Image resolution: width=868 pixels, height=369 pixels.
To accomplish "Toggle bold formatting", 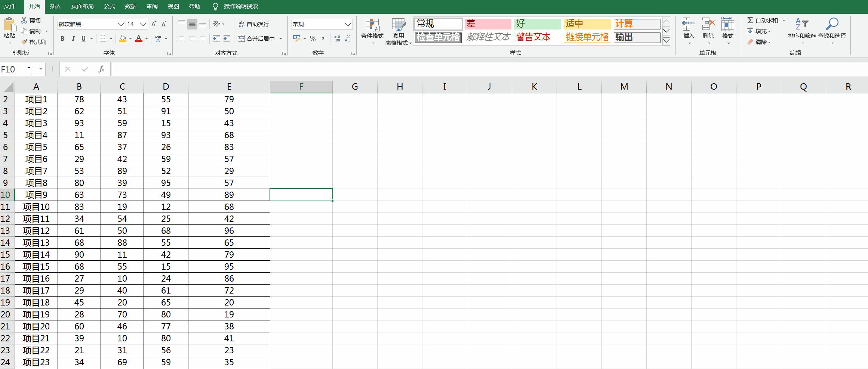I will point(62,38).
